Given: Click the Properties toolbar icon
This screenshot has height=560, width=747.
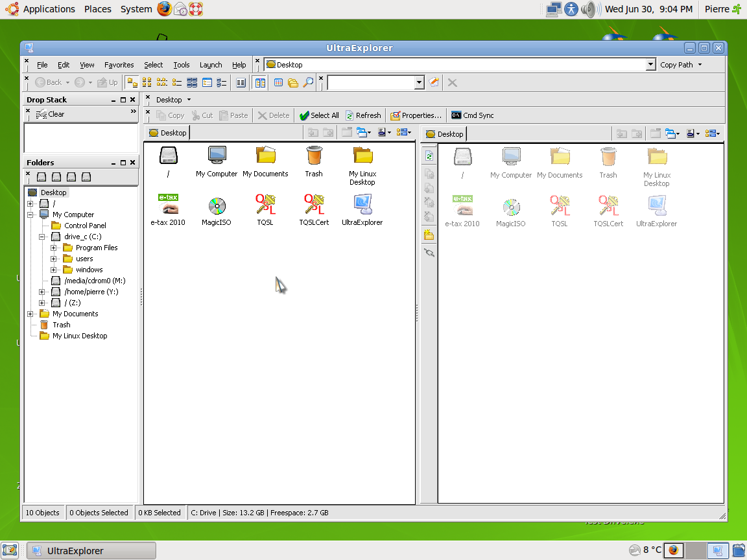Looking at the screenshot, I should (416, 115).
